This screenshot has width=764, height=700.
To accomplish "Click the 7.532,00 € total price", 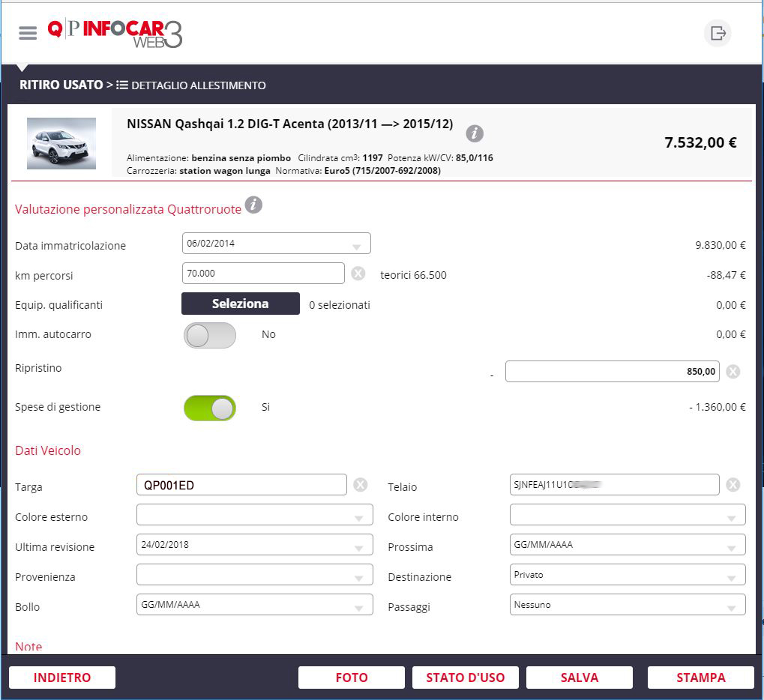I will point(701,142).
